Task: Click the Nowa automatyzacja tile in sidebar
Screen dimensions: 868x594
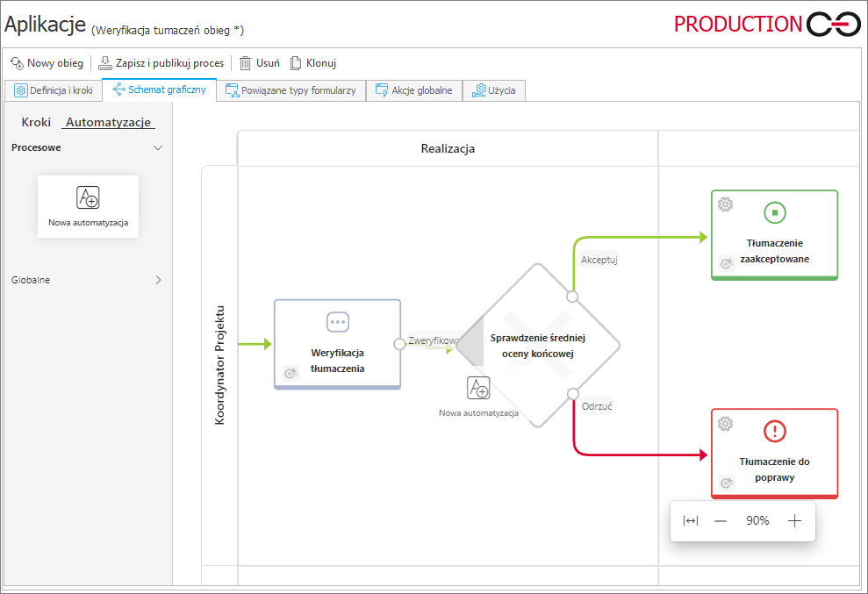Action: click(88, 206)
